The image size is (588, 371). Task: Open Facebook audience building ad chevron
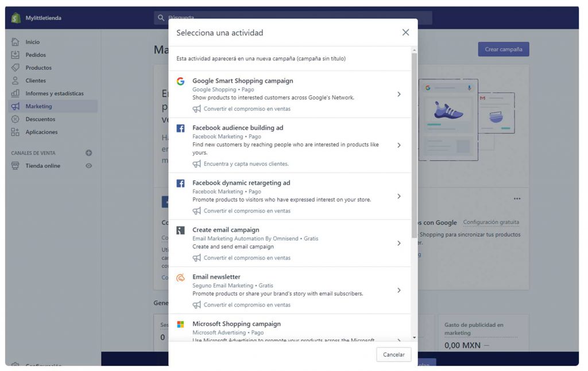point(399,145)
